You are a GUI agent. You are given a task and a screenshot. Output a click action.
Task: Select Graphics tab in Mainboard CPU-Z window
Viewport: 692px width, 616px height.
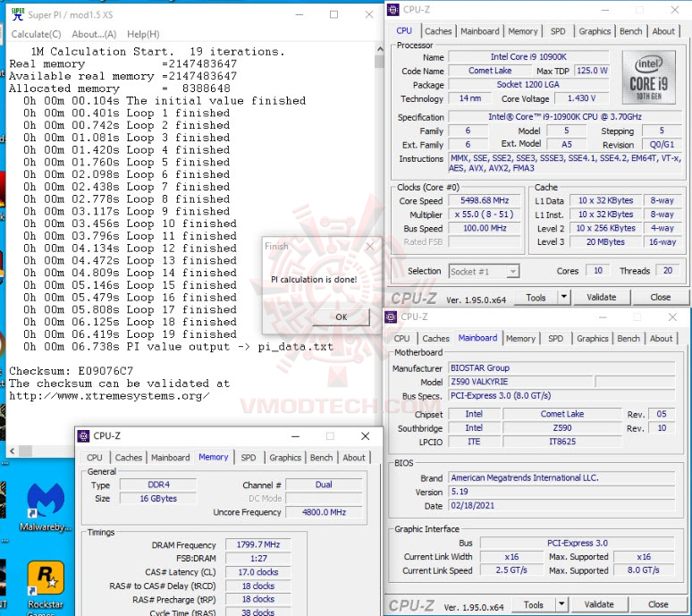coord(592,339)
